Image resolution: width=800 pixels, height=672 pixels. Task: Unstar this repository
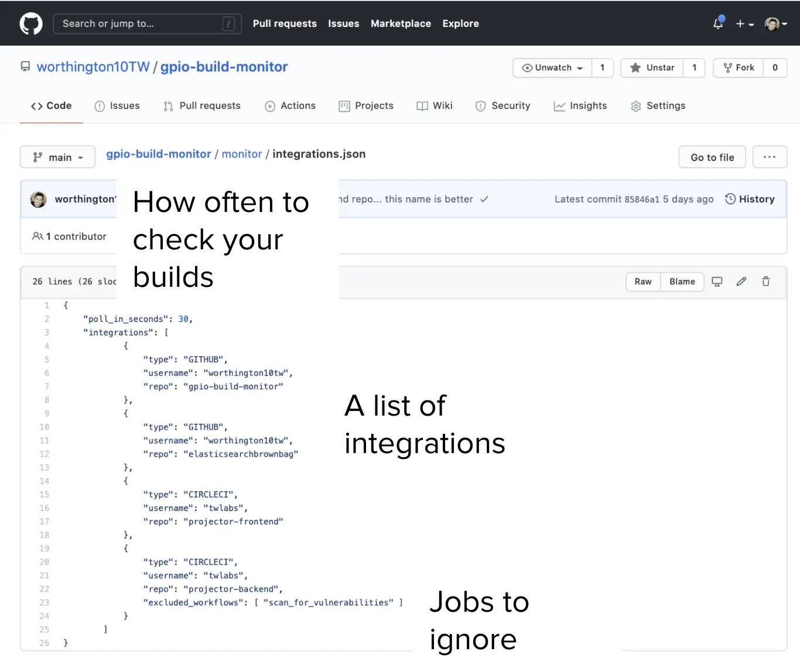[652, 68]
